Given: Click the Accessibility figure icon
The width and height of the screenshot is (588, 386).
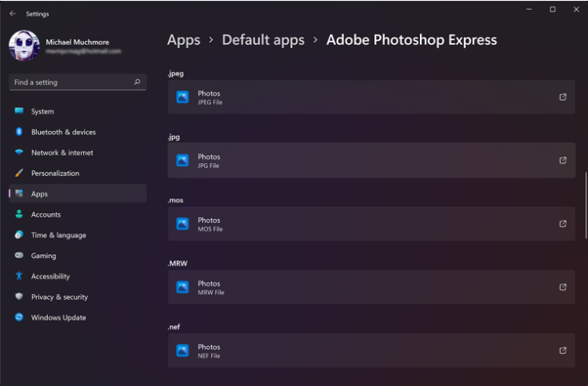Looking at the screenshot, I should (x=18, y=276).
